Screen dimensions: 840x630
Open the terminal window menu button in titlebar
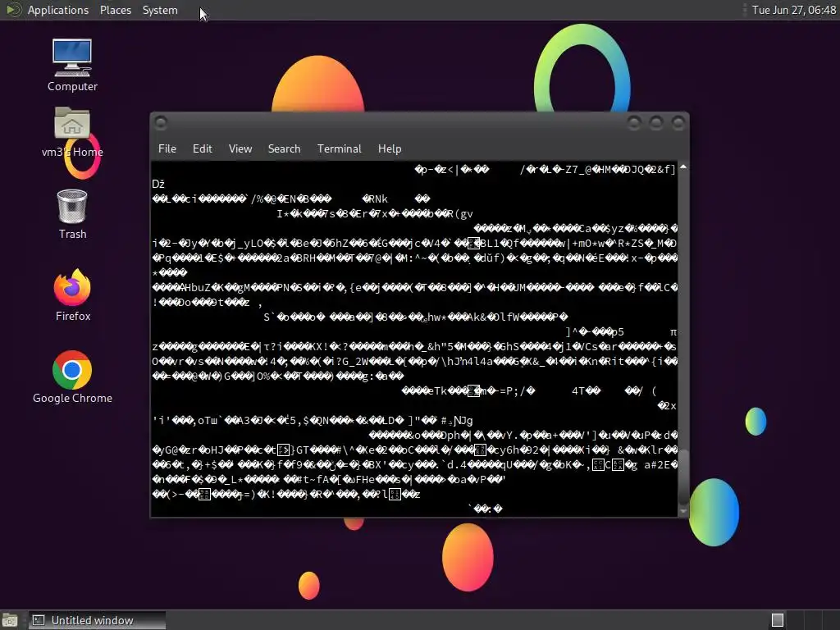pos(160,123)
